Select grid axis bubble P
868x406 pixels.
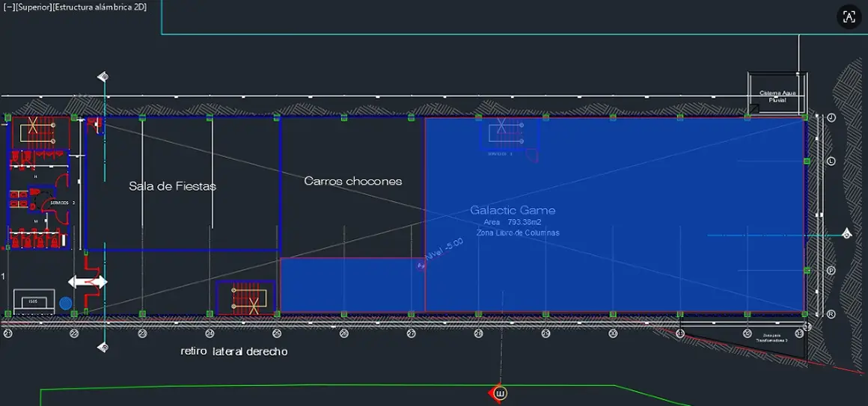tap(831, 271)
